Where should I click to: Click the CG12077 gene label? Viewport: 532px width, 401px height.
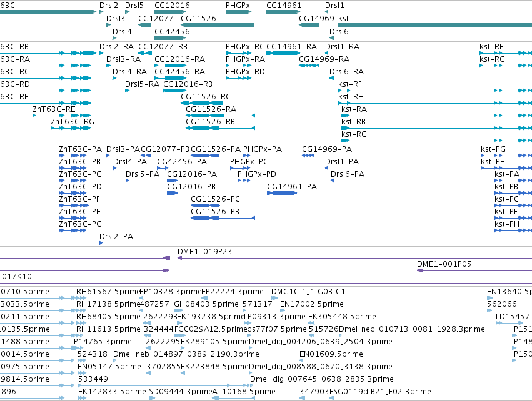[x=156, y=18]
